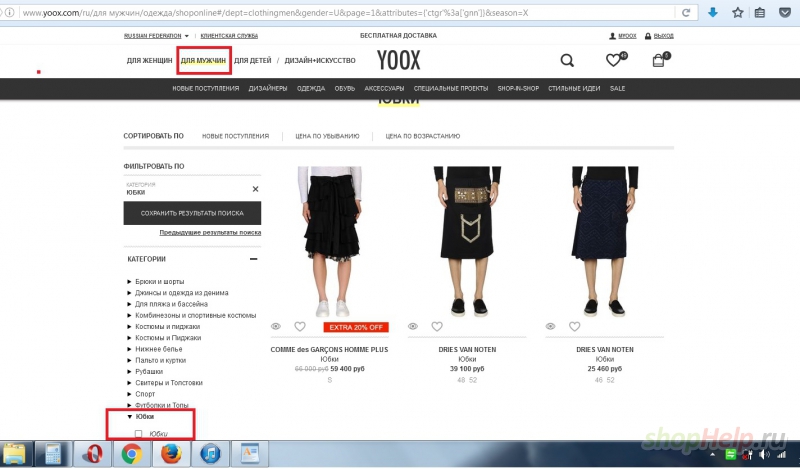This screenshot has width=800, height=469.
Task: Switch to ДЛЯ ЖЕНЩИН section
Action: coord(149,60)
